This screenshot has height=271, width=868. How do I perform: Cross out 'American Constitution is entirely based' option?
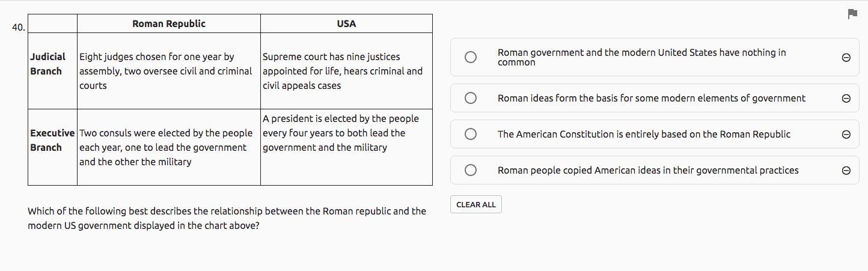846,134
